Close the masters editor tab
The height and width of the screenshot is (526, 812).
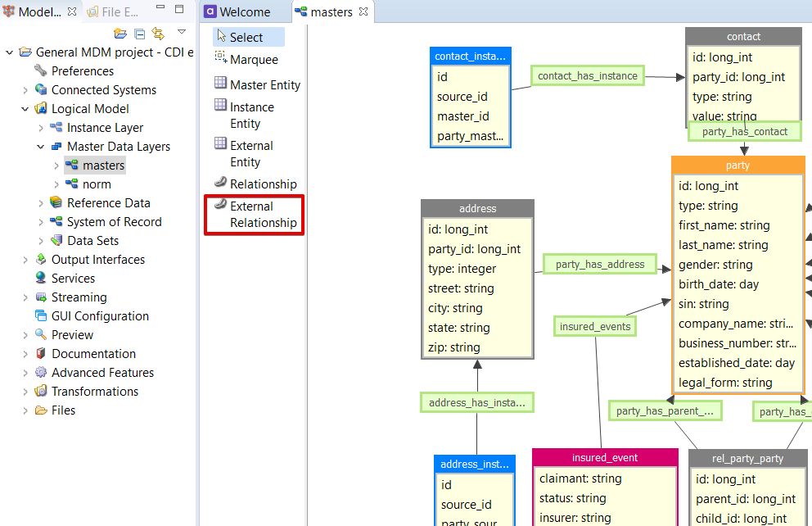pyautogui.click(x=363, y=12)
